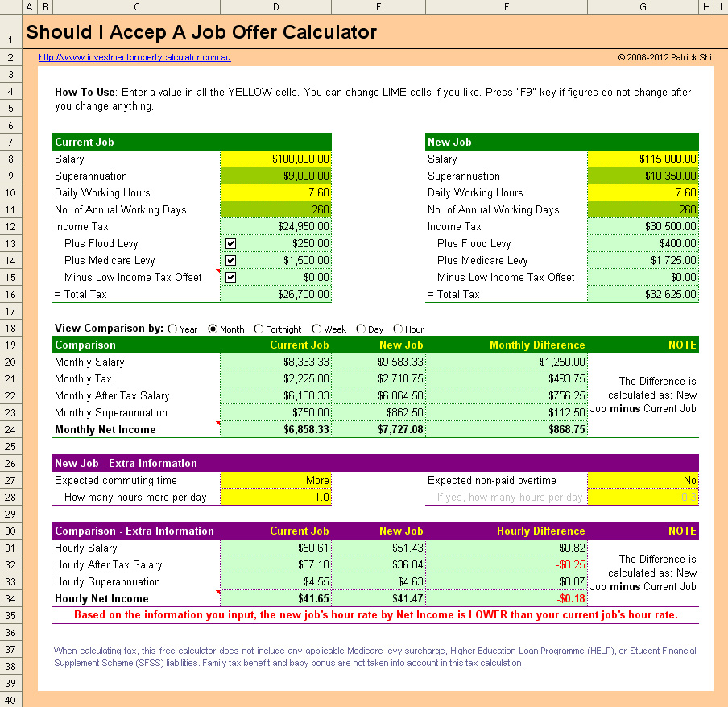The height and width of the screenshot is (707, 728).
Task: Select row 24 header
Action: [x=10, y=430]
